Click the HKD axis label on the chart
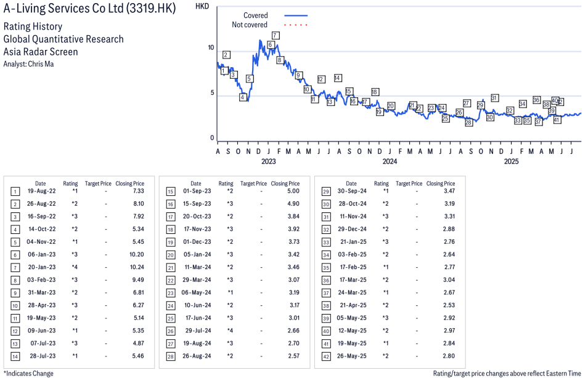The image size is (588, 378). (x=202, y=6)
